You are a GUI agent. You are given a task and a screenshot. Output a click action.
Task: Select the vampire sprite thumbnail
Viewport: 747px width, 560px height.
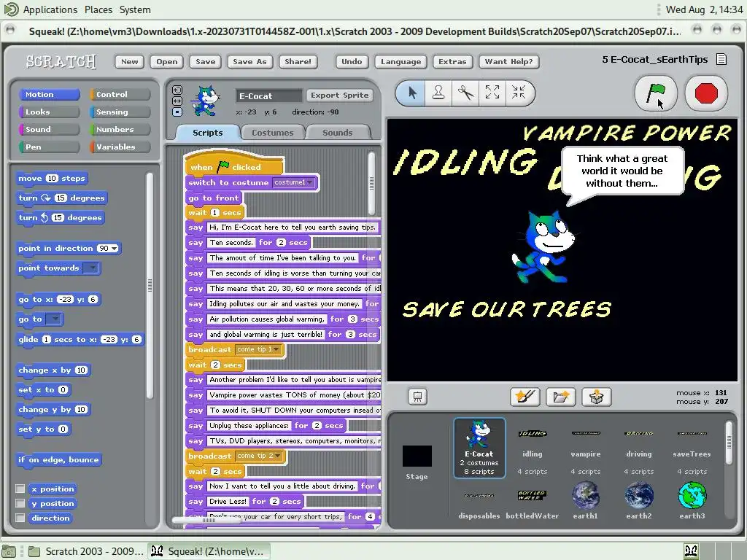tap(586, 447)
